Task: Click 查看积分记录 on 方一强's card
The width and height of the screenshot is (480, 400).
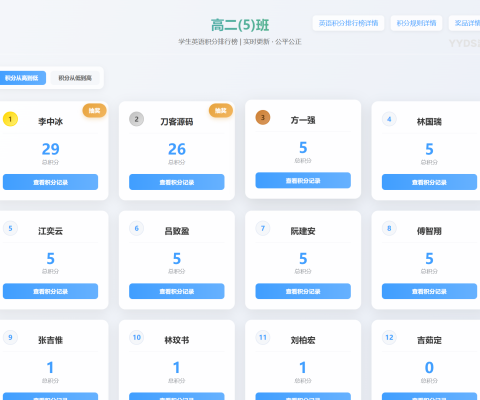Action: 303,180
